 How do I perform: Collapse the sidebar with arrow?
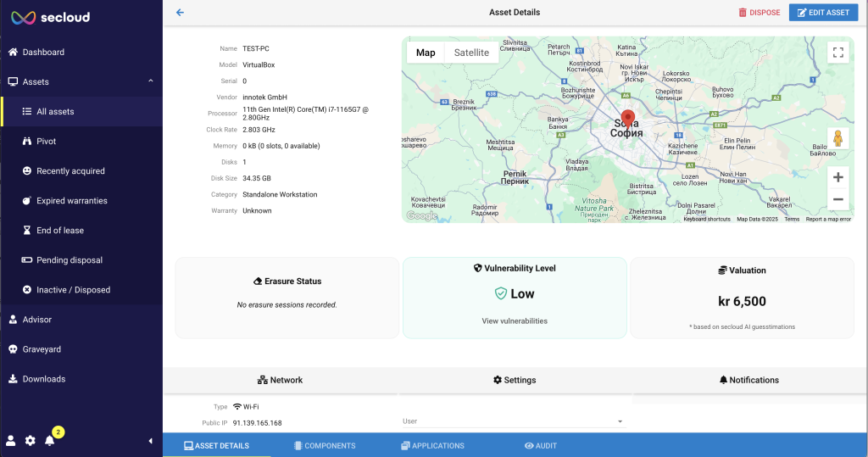[x=151, y=441]
